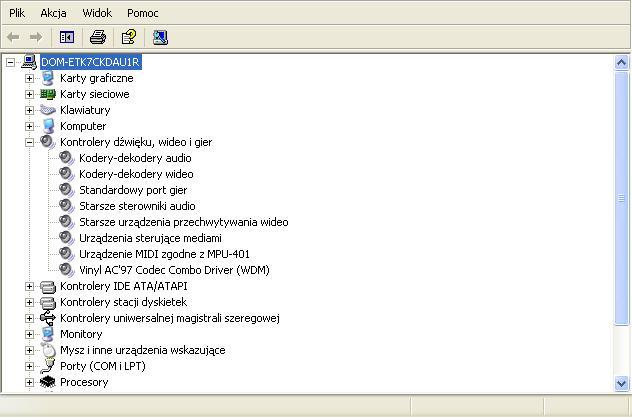This screenshot has width=632, height=417.
Task: Click the Print toolbar icon
Action: coord(98,37)
